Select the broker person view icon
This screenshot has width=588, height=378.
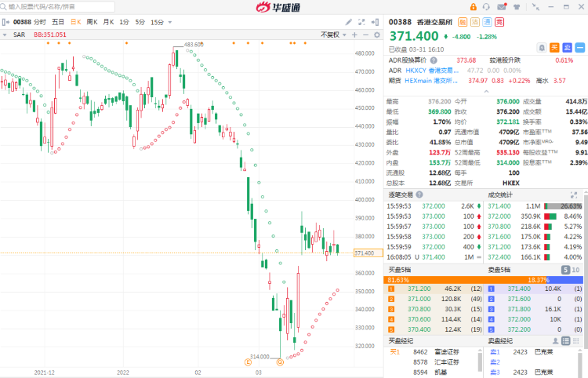tap(555, 341)
